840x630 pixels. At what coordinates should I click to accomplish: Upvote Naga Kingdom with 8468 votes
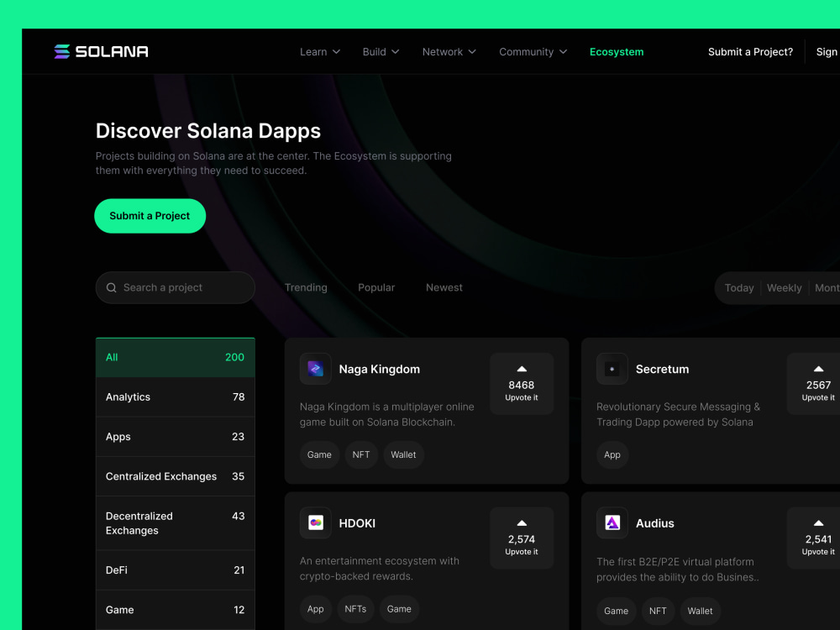(x=522, y=384)
